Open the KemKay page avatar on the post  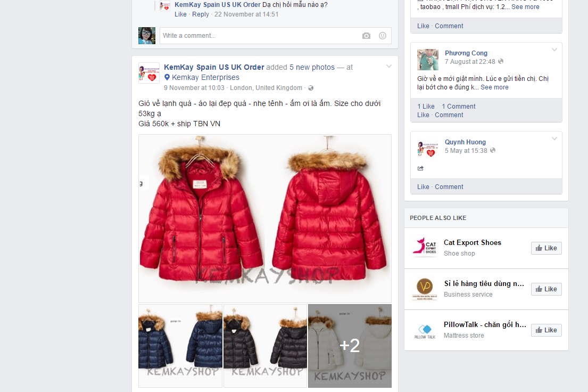149,73
